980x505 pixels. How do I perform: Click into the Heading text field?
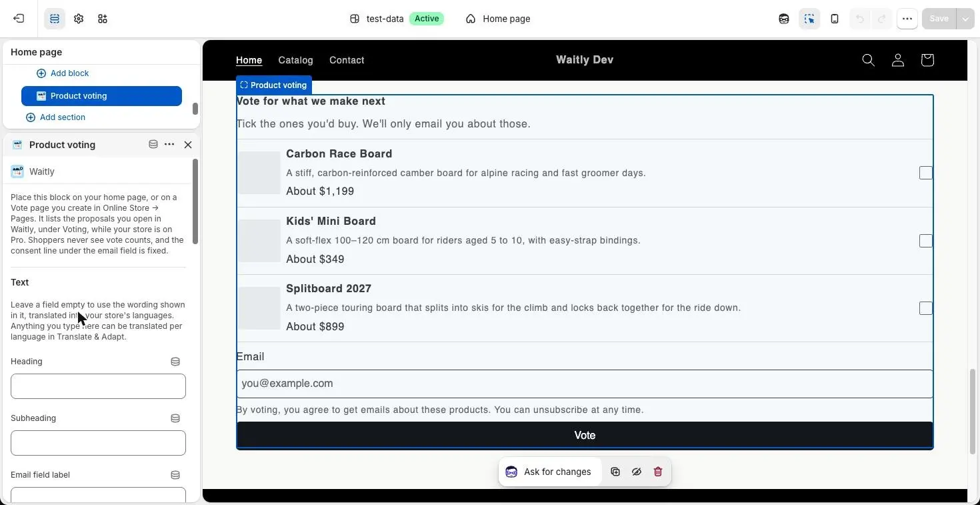tap(98, 386)
